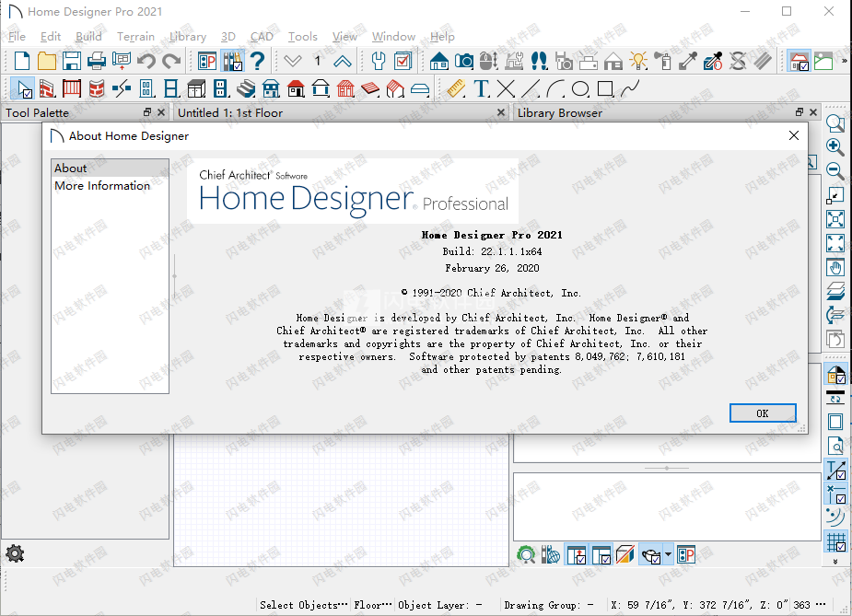Select the Rectangle CAD tool
The width and height of the screenshot is (852, 616).
click(605, 88)
